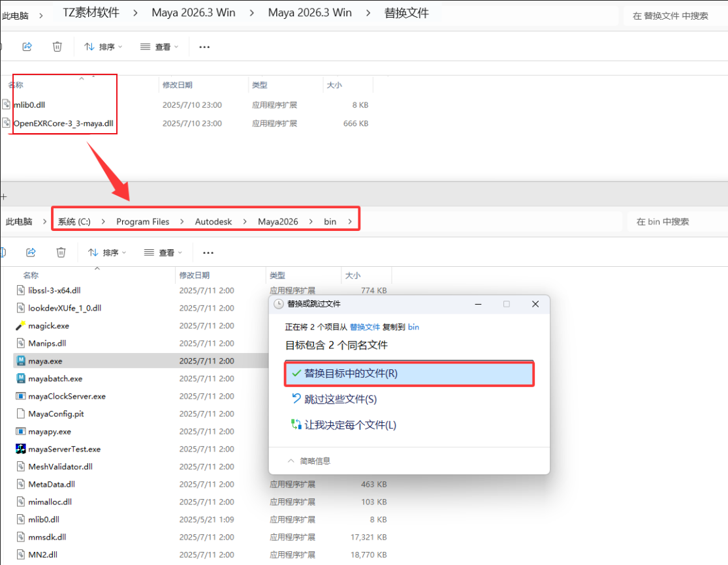
Task: Select MN2.dll file
Action: click(x=42, y=555)
